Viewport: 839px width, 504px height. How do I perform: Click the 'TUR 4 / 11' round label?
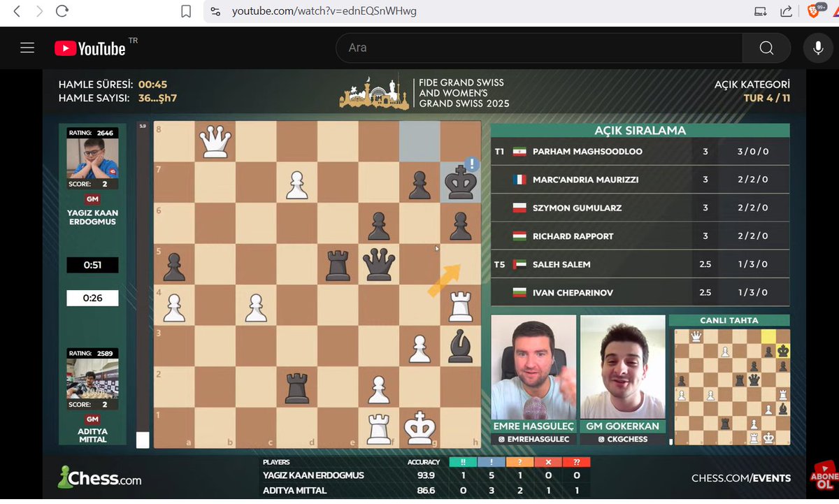pyautogui.click(x=767, y=98)
